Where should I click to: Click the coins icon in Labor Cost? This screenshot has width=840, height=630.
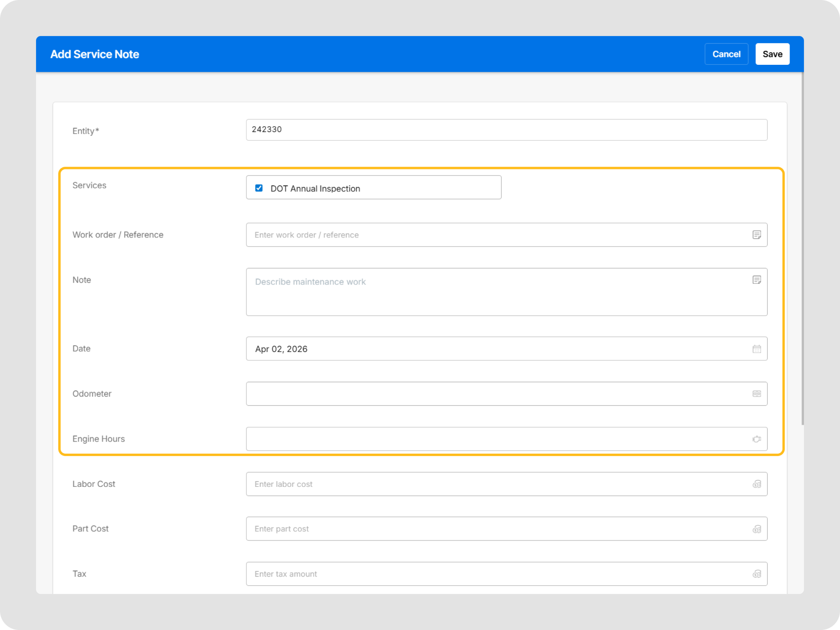pos(757,484)
